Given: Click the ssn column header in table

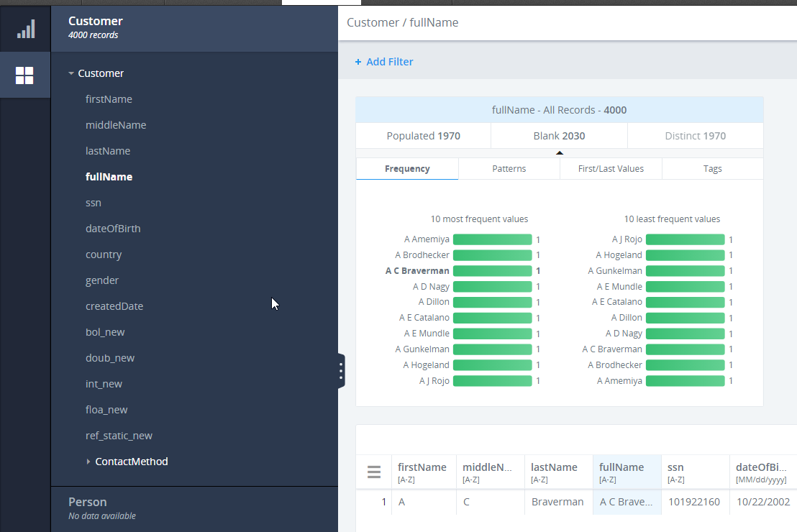Looking at the screenshot, I should 695,472.
